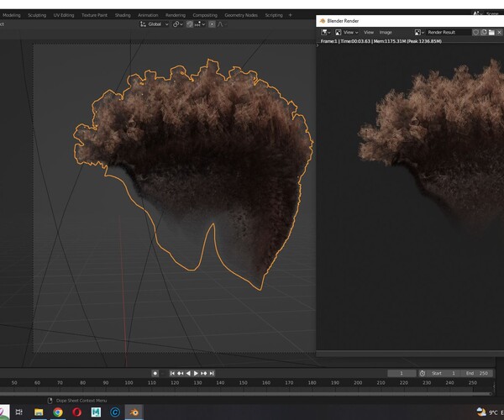
Task: Open editor type dropdown in Blender Render window
Action: tap(326, 32)
